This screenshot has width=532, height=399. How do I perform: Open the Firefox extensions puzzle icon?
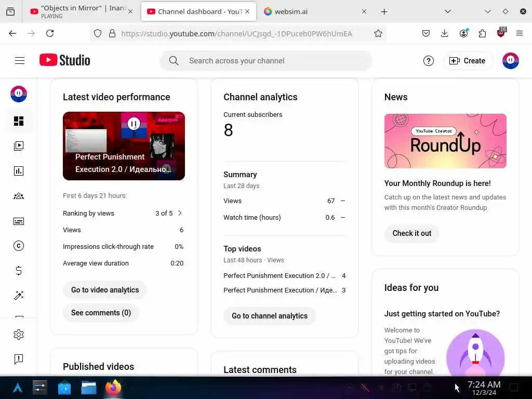tap(482, 33)
